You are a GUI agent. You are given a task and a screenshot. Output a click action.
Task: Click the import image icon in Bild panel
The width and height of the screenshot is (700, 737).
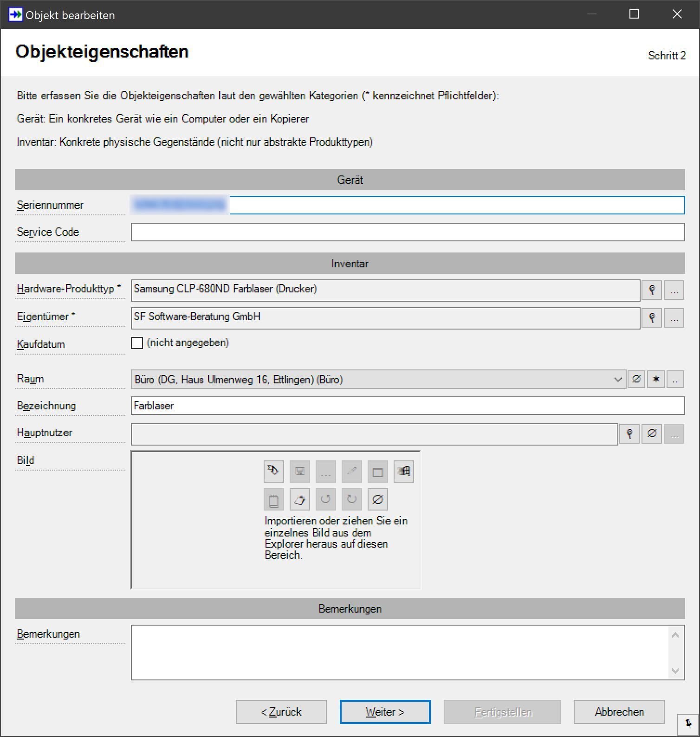(274, 472)
